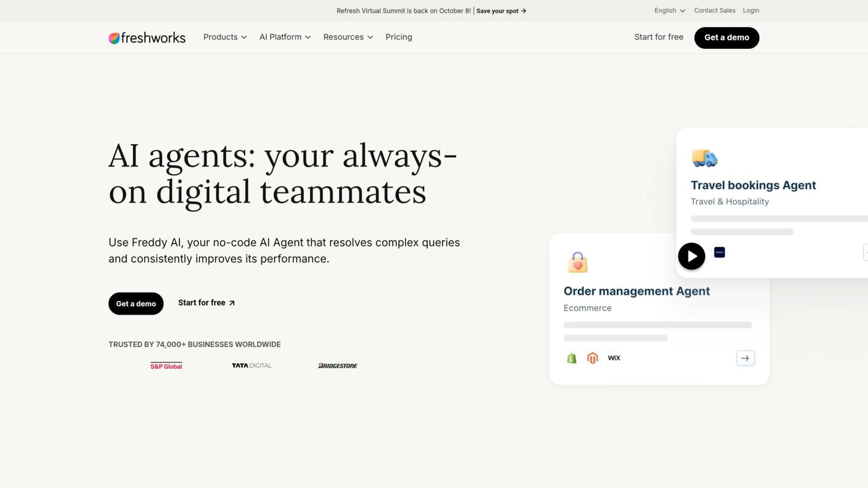868x488 pixels.
Task: Play the video with the black play button
Action: 692,256
